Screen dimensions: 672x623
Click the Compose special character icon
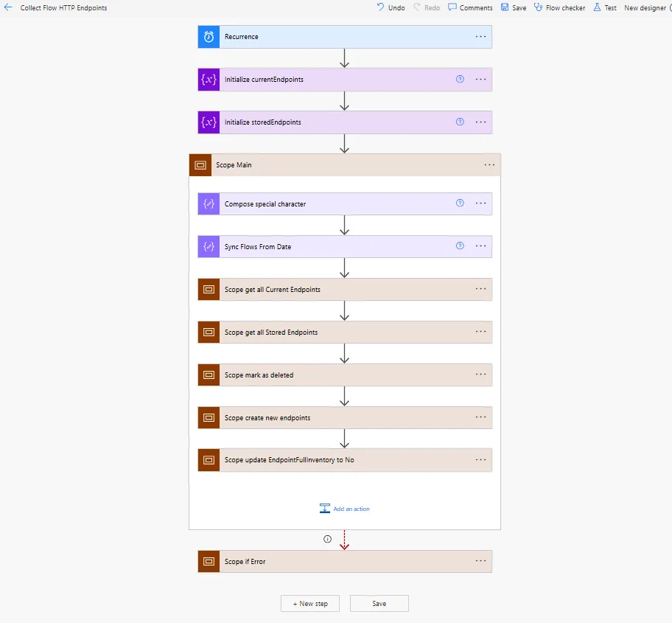tap(209, 203)
